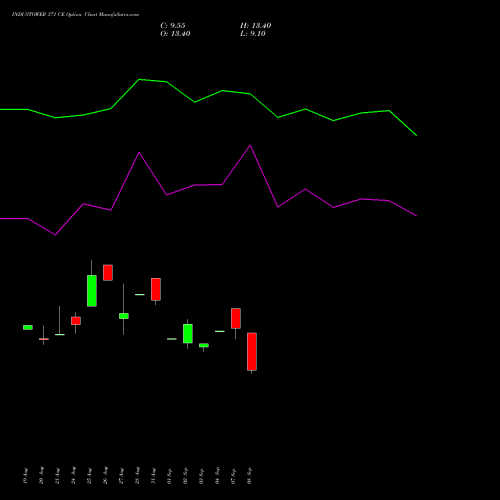Click the highest peak of the magenta line

(x=250, y=146)
